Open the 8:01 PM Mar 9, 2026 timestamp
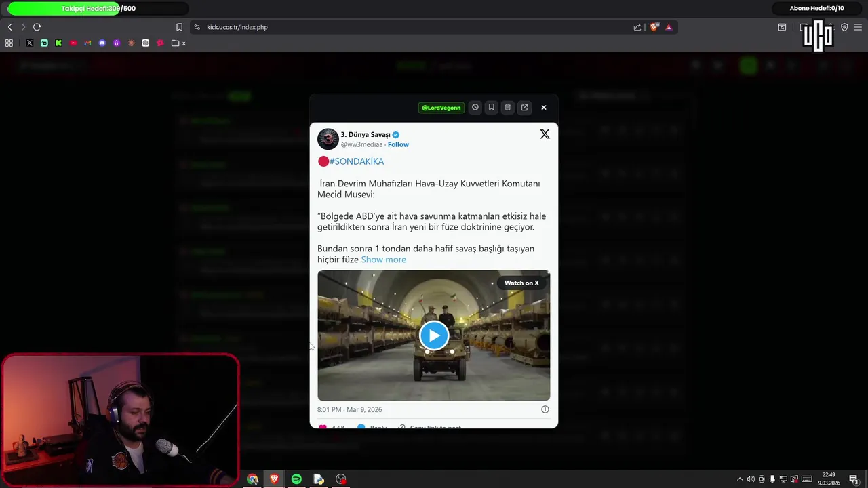The image size is (868, 488). point(350,409)
